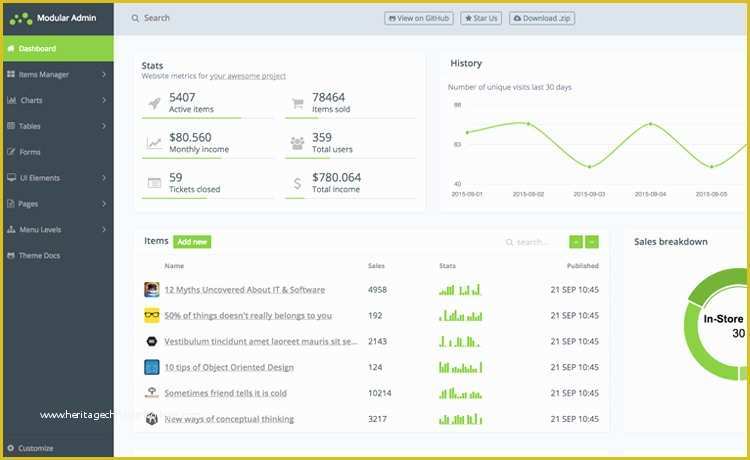Expand the Pages submenu arrow

click(x=104, y=203)
